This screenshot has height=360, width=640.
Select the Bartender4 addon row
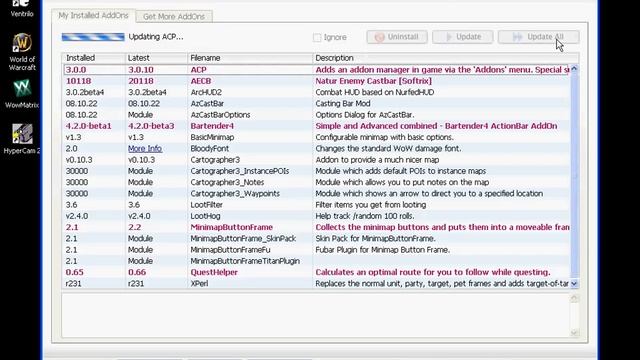[x=316, y=126]
